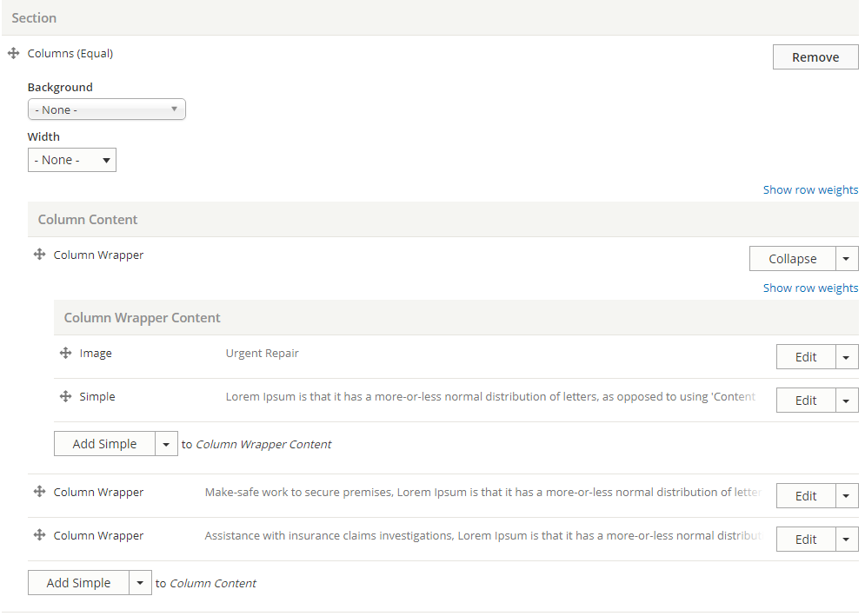Image resolution: width=865 pixels, height=616 pixels.
Task: Edit the Urgent Repair image paragraph
Action: point(805,356)
